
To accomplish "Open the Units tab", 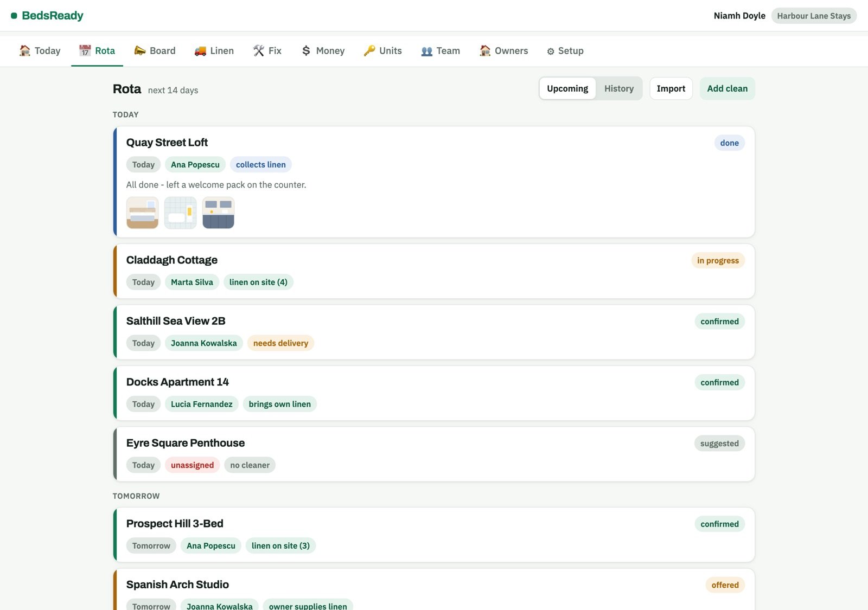I will 383,50.
